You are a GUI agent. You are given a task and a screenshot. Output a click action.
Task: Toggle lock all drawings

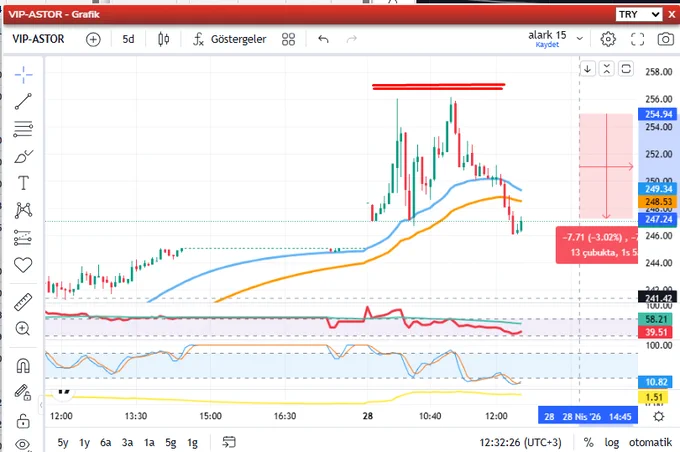point(23,421)
